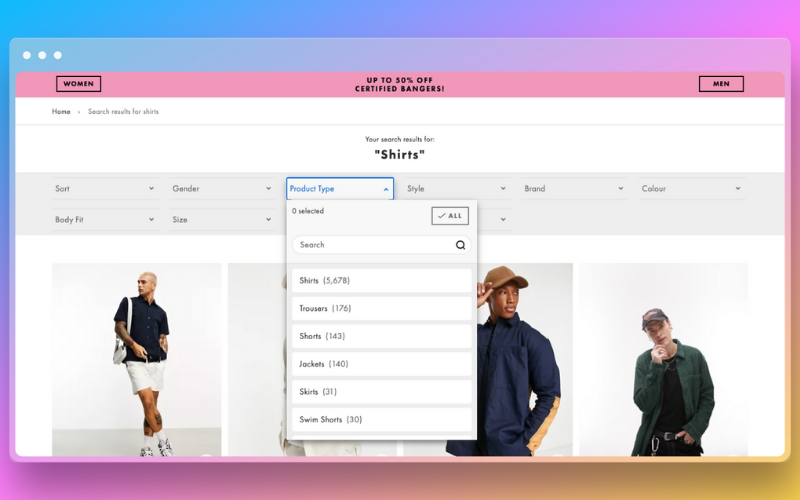
Task: Open product with navy shirt and white shorts
Action: 137,359
